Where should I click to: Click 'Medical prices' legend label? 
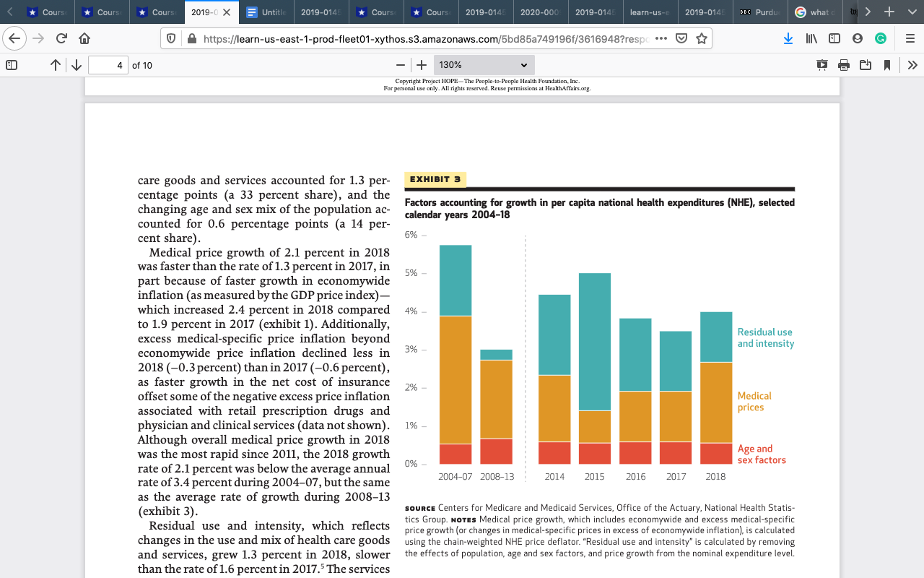coord(754,401)
